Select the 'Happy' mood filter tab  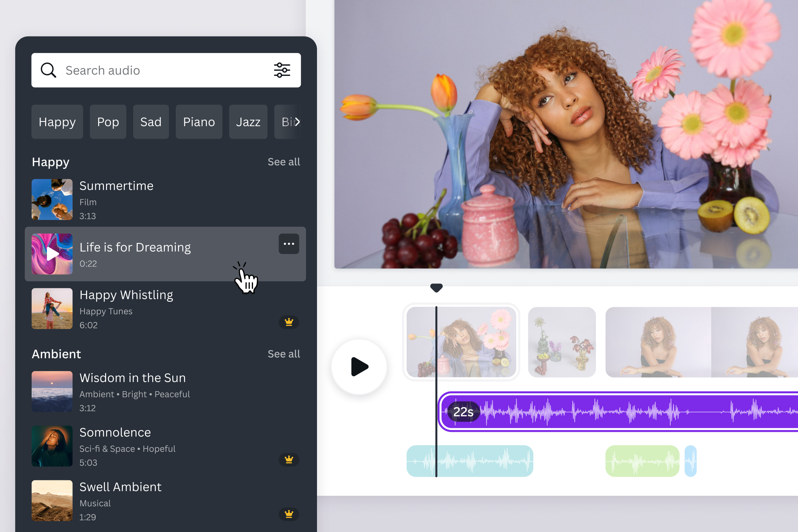(58, 121)
